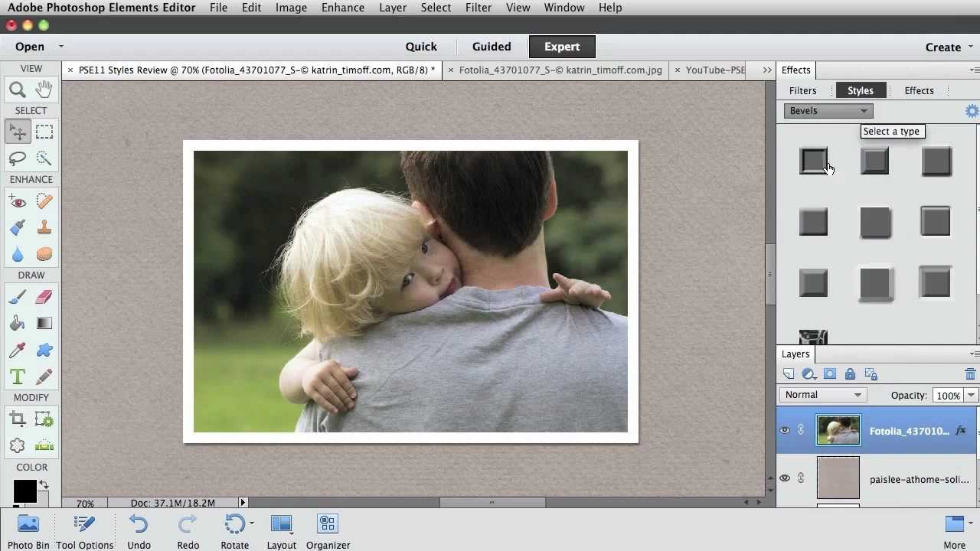The image size is (980, 551).
Task: Select the Pencil tool
Action: tap(44, 377)
